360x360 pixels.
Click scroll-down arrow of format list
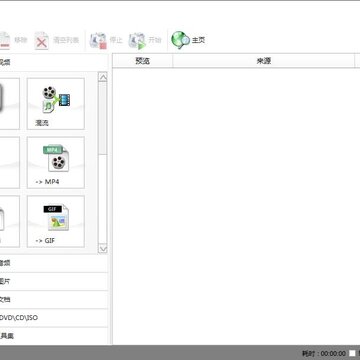[103, 249]
